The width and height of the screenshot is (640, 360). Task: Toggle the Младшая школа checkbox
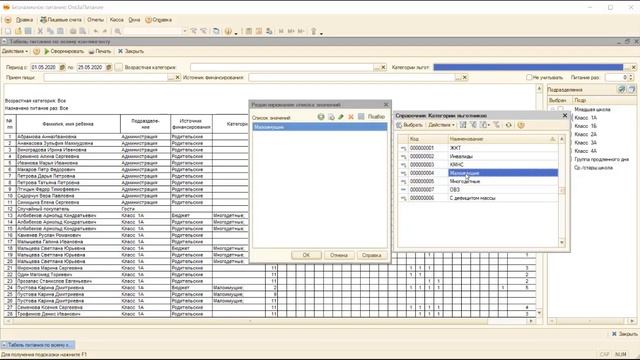pyautogui.click(x=561, y=109)
